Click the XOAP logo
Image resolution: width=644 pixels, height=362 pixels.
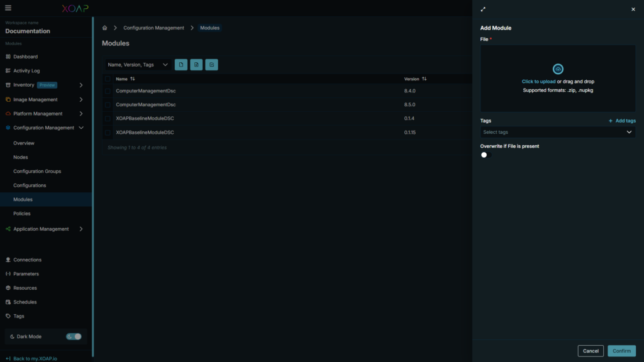pos(75,9)
